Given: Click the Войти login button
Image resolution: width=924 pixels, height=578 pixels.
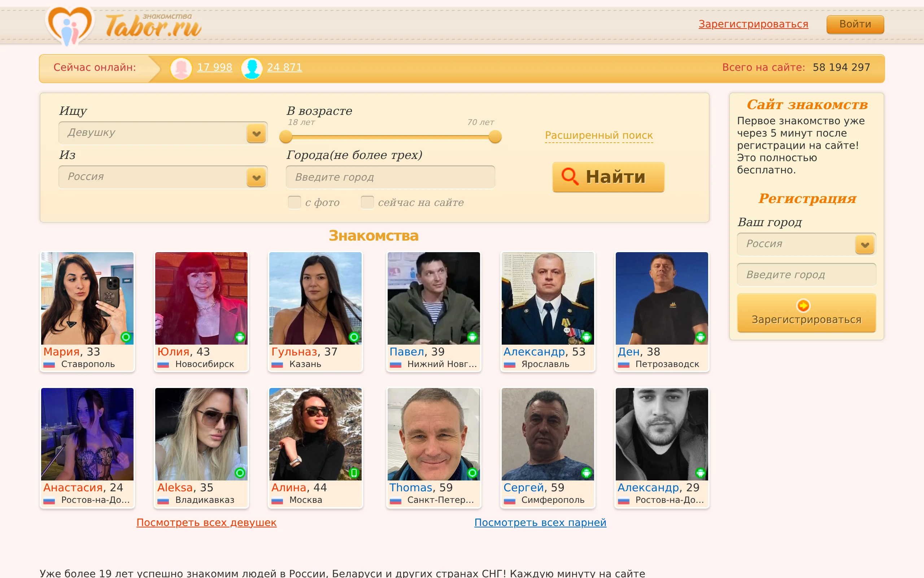Looking at the screenshot, I should (855, 25).
